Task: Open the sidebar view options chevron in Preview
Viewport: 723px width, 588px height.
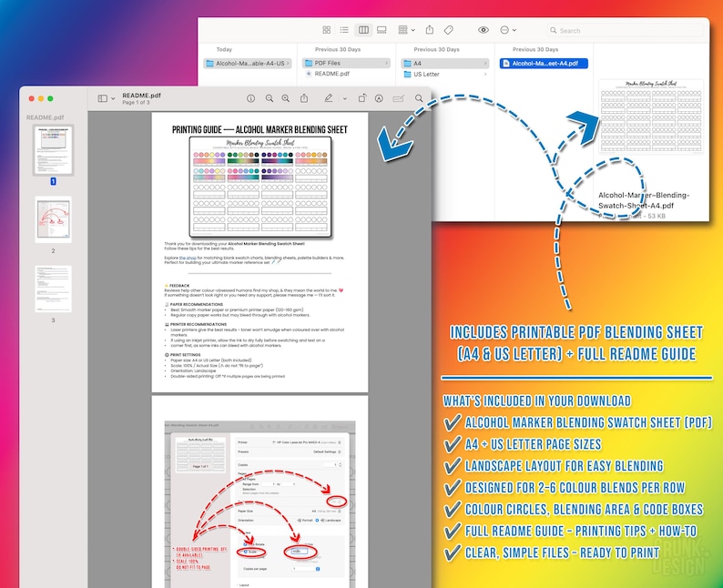Action: pos(113,98)
